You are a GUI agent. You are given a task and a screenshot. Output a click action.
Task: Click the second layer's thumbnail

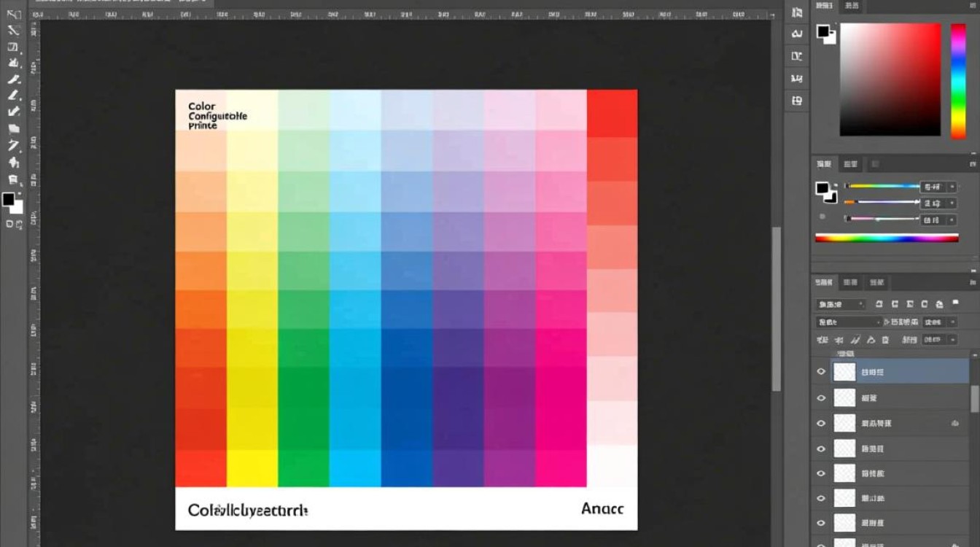pyautogui.click(x=844, y=398)
